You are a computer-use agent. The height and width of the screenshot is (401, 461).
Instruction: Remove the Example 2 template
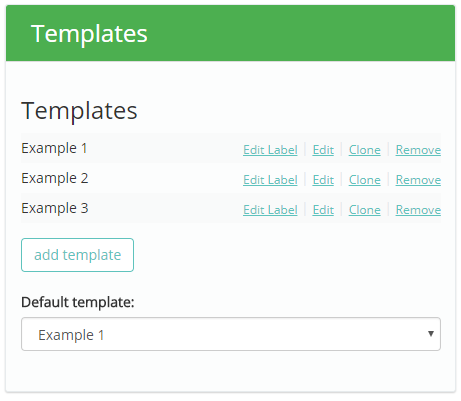point(418,180)
